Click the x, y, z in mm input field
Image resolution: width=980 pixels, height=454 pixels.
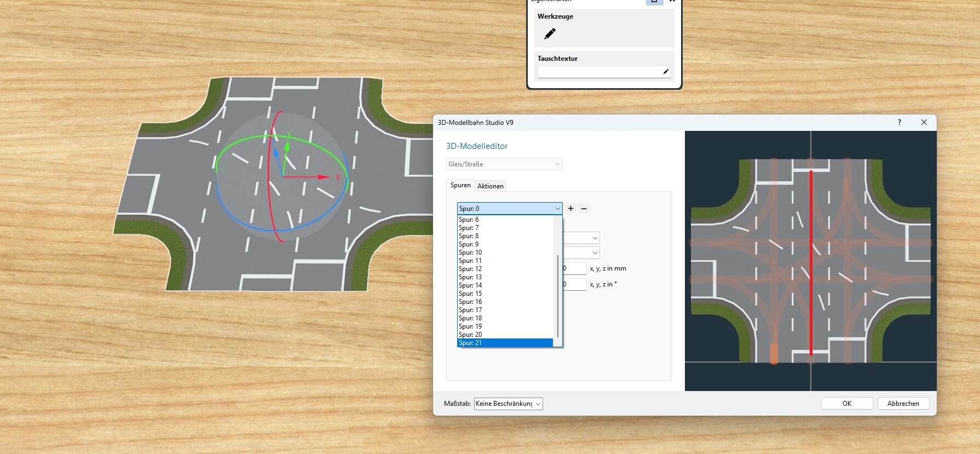click(x=574, y=268)
